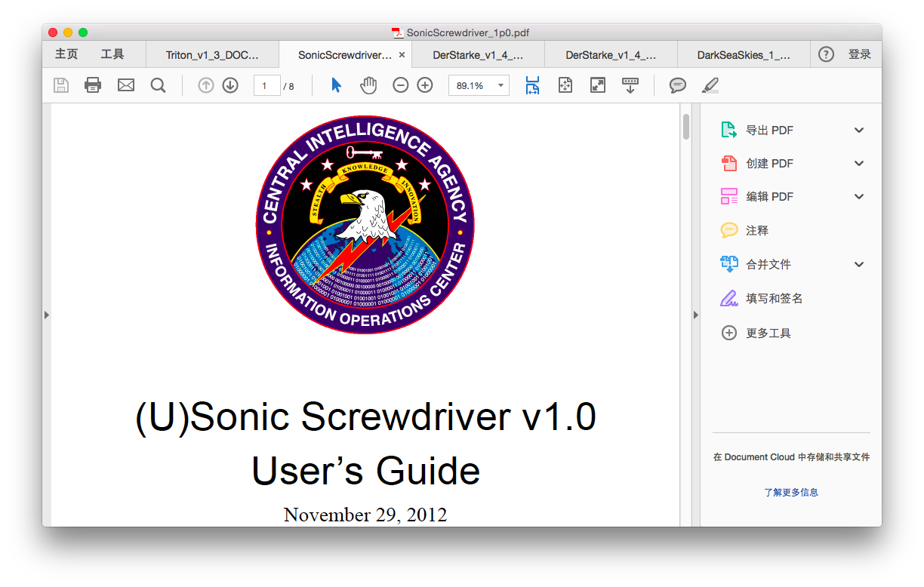This screenshot has height=587, width=924.
Task: Switch to first DerStarke_v1_4 tab
Action: coord(479,54)
